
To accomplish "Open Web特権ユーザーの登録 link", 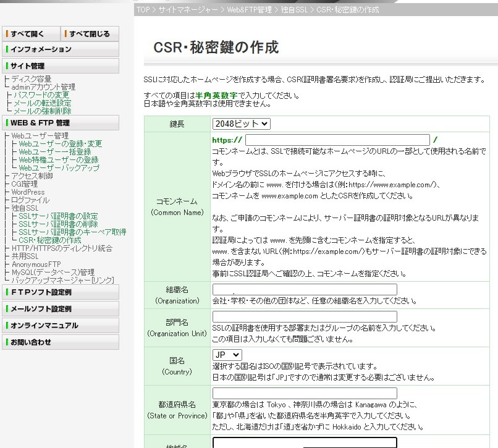I will [59, 159].
